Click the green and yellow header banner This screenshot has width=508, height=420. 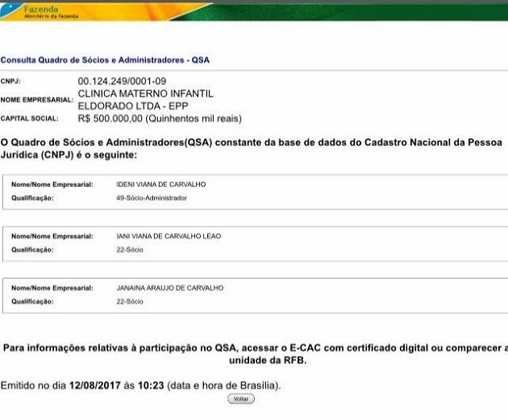(x=323, y=10)
